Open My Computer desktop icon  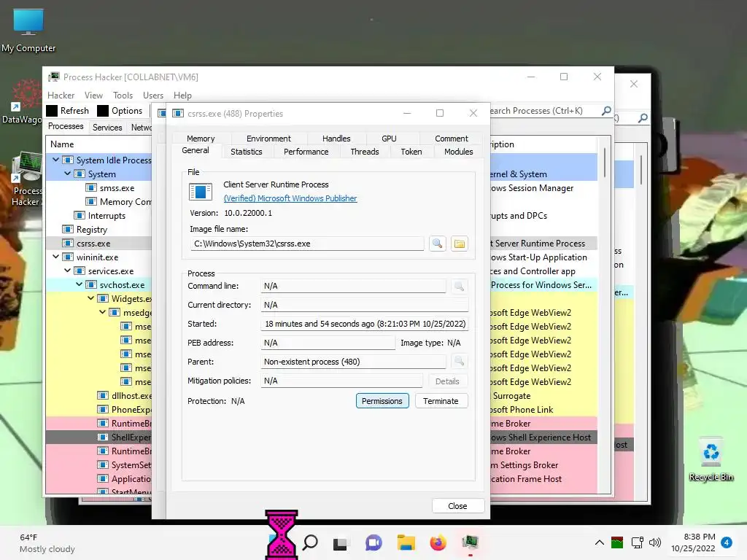click(28, 30)
